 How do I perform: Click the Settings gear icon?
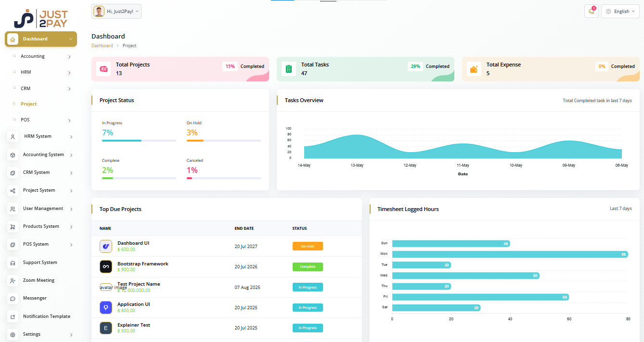(13, 334)
